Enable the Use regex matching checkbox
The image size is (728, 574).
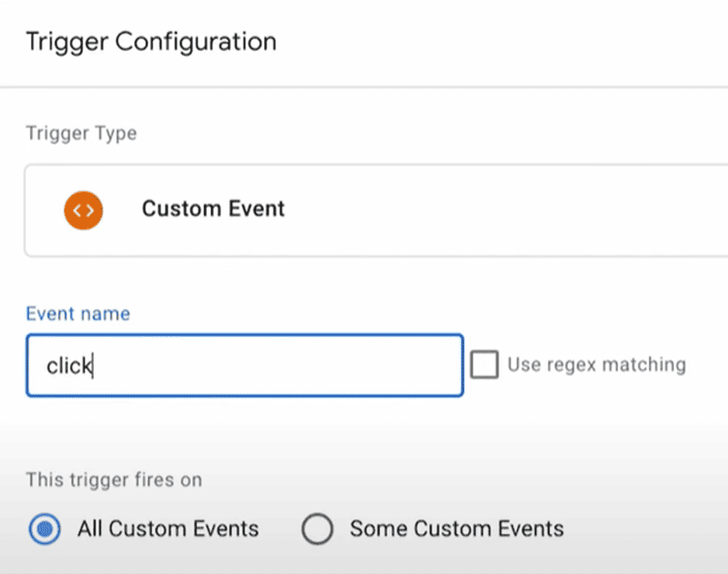click(484, 364)
